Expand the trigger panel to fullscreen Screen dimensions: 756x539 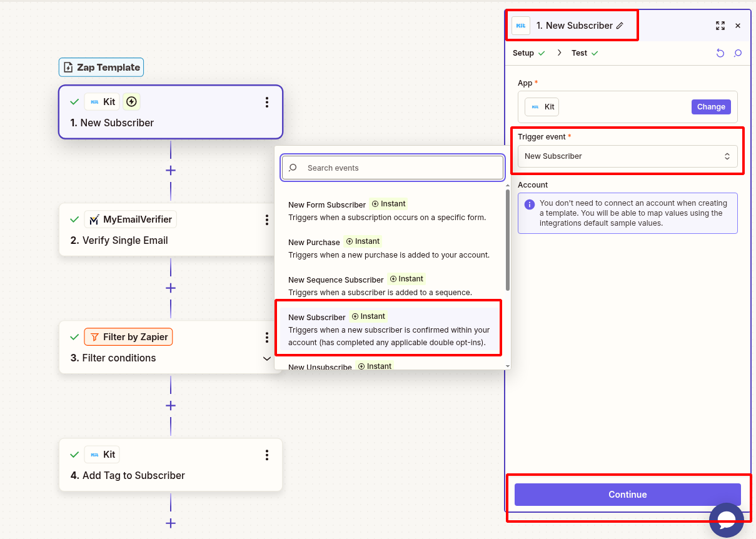pyautogui.click(x=720, y=26)
